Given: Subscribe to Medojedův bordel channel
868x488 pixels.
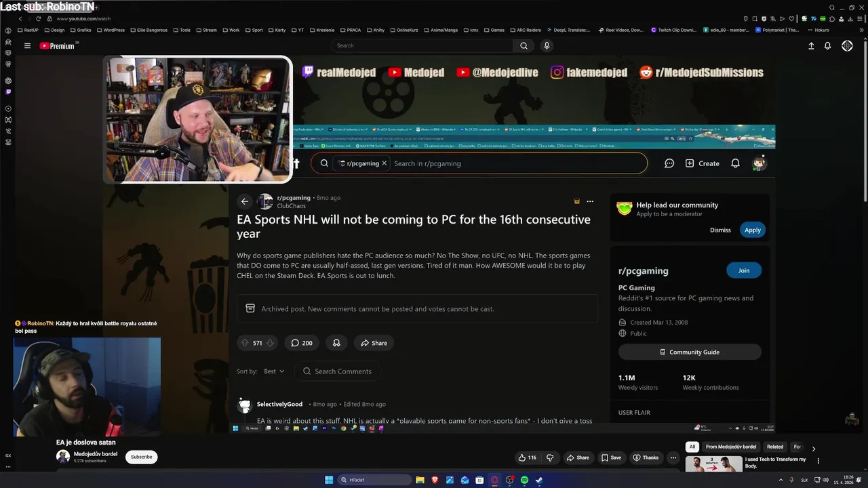Looking at the screenshot, I should tap(141, 457).
